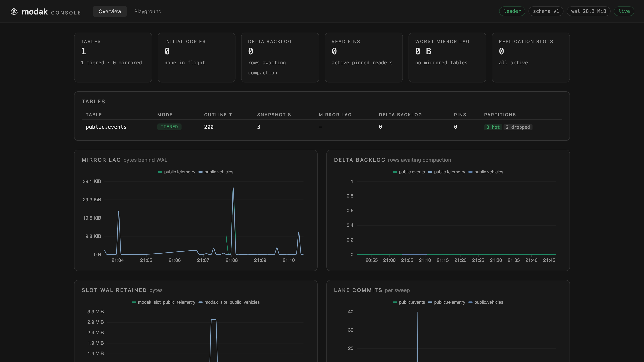Toggle public.vehicles series in Delta Backlog legend
The height and width of the screenshot is (362, 644).
point(486,172)
